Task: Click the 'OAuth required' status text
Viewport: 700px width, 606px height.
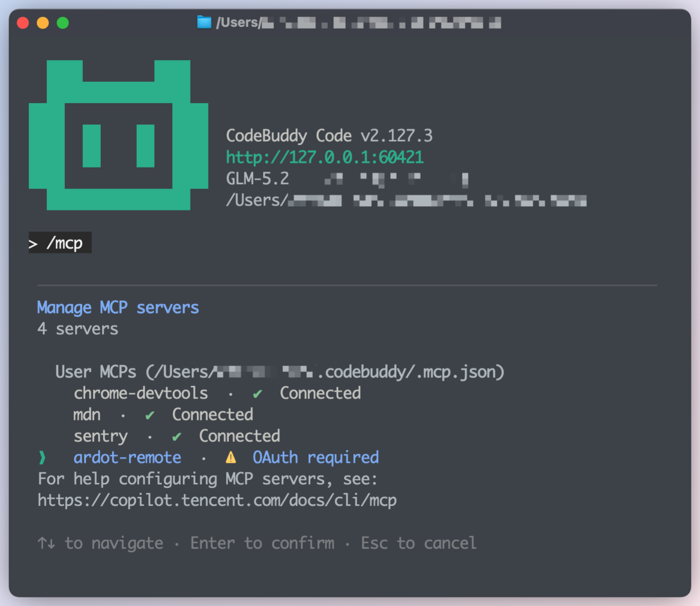Action: coord(316,457)
